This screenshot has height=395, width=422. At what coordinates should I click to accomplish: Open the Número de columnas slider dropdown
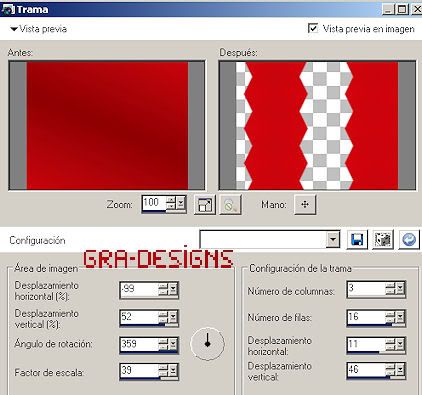click(x=400, y=289)
